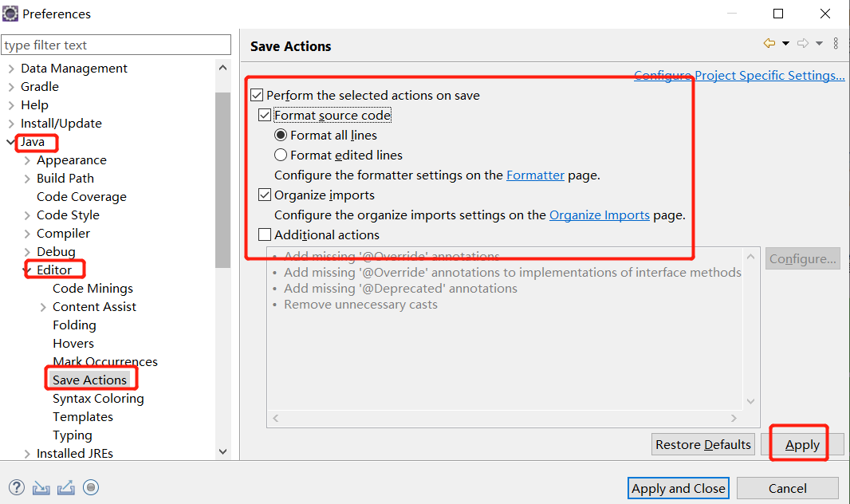Expand the Gradle tree node

[11, 87]
